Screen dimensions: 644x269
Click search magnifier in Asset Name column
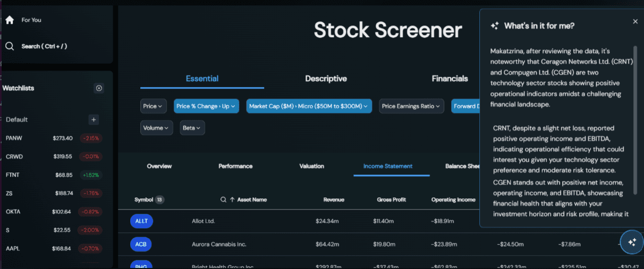click(224, 200)
